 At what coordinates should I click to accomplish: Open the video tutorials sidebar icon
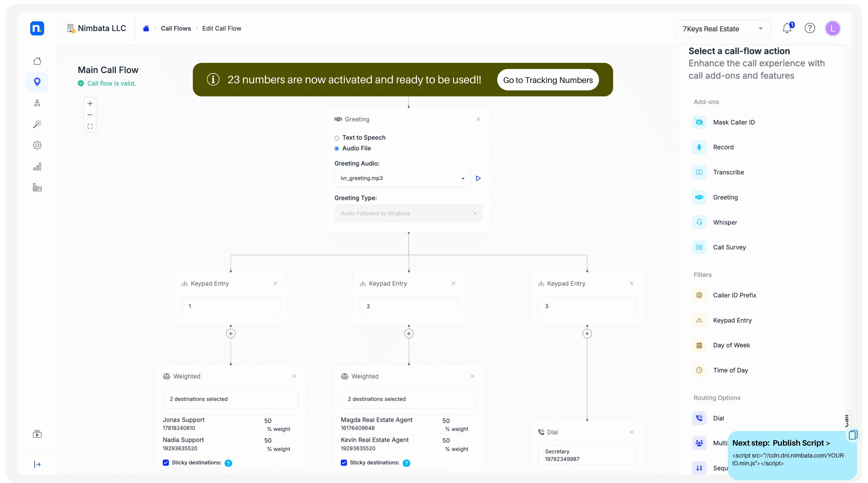(37, 434)
